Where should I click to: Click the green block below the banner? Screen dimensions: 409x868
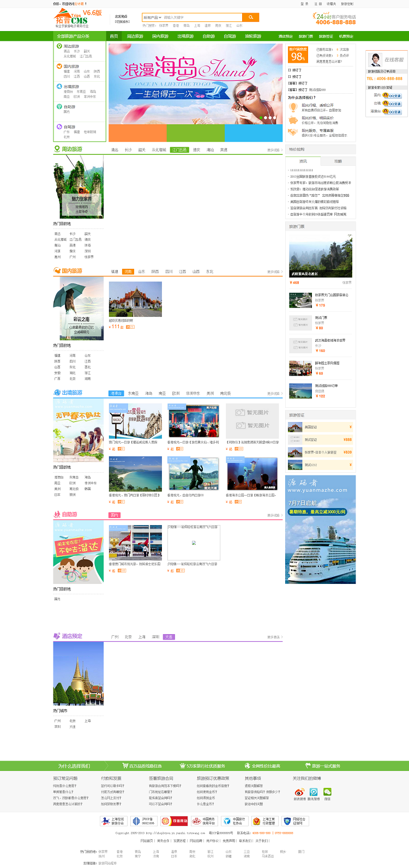pyautogui.click(x=195, y=132)
